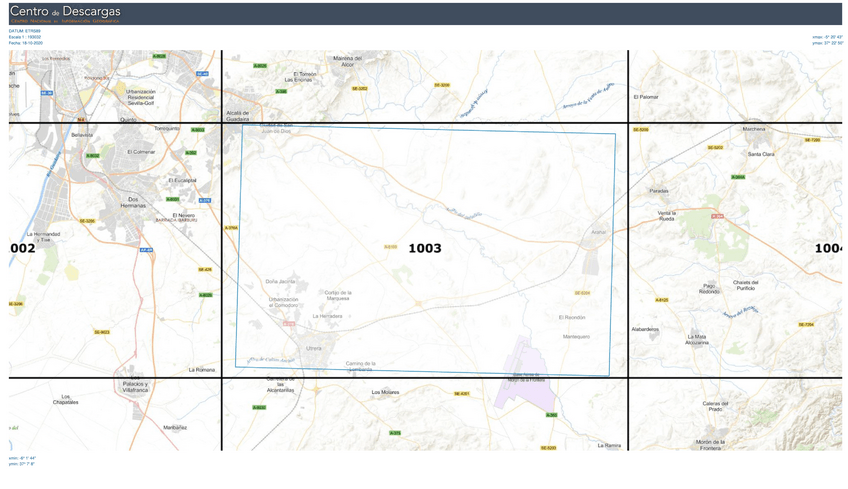This screenshot has height=489, width=848.
Task: Click the Alcalá de Guadaíra label
Action: pos(238,116)
